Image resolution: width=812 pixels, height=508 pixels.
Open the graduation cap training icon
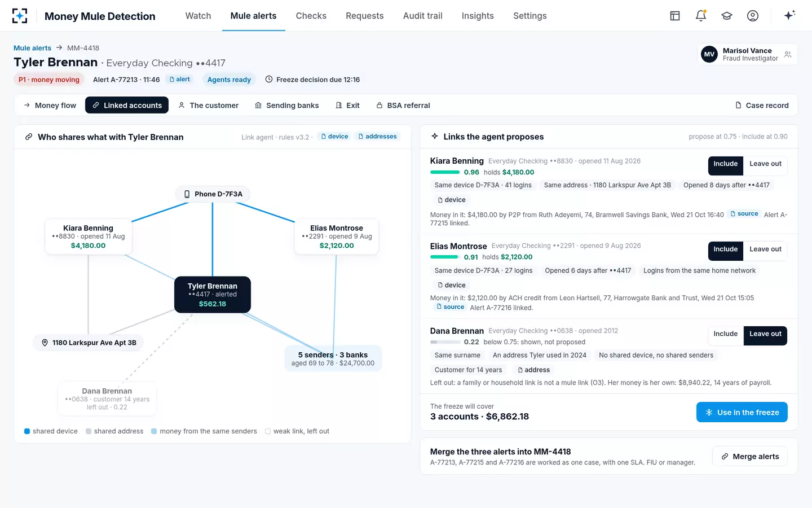[727, 16]
